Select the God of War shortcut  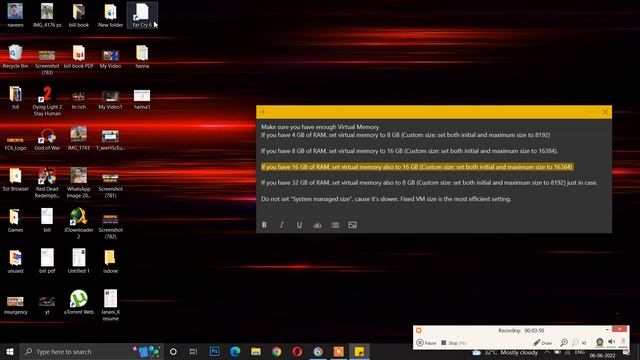[x=47, y=139]
